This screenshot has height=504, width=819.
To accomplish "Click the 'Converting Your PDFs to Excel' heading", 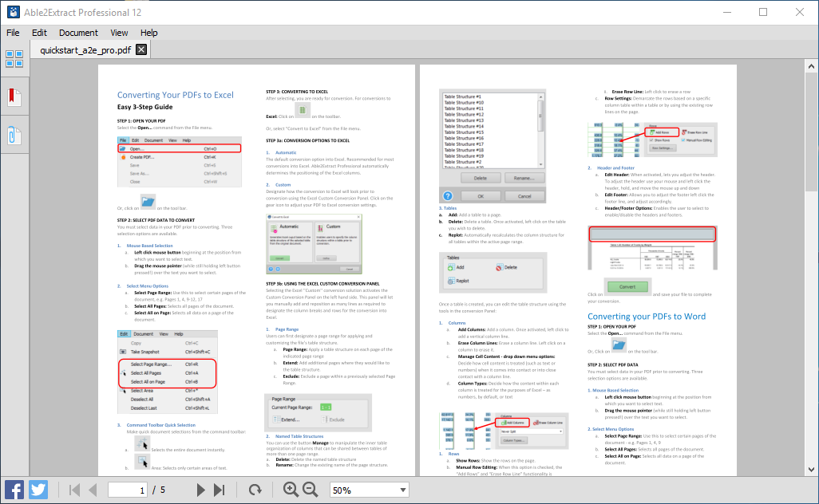I will click(x=176, y=95).
